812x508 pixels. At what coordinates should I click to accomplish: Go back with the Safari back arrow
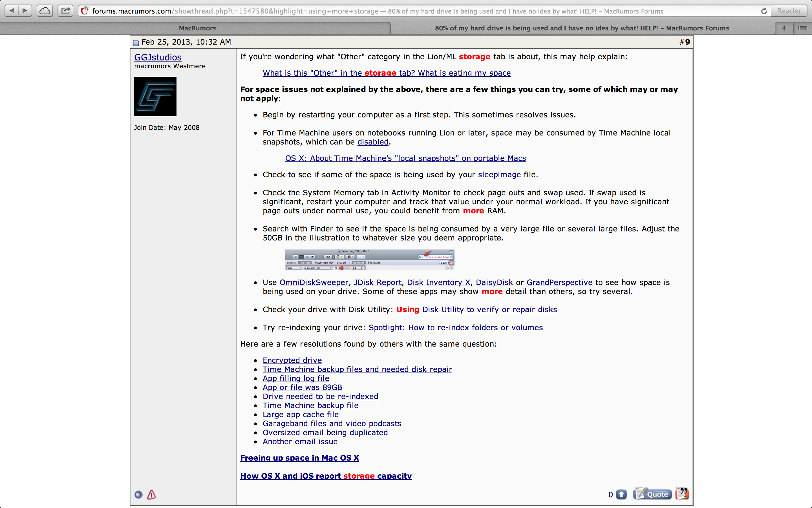pyautogui.click(x=12, y=11)
